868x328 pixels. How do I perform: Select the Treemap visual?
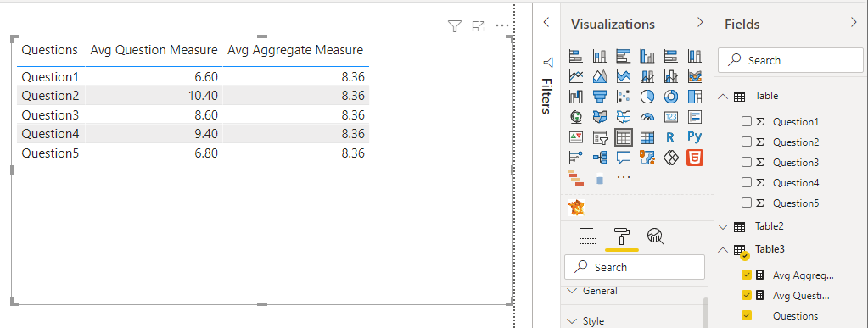coord(695,97)
